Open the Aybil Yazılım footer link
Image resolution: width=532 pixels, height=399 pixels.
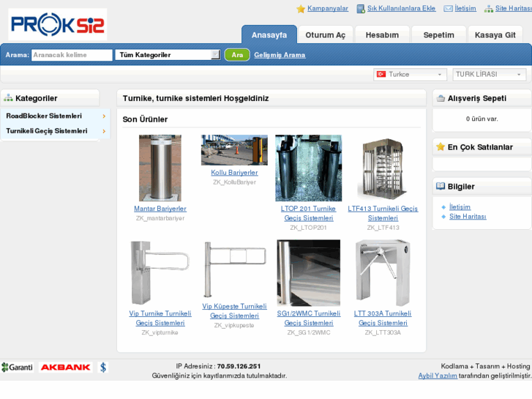click(x=438, y=376)
